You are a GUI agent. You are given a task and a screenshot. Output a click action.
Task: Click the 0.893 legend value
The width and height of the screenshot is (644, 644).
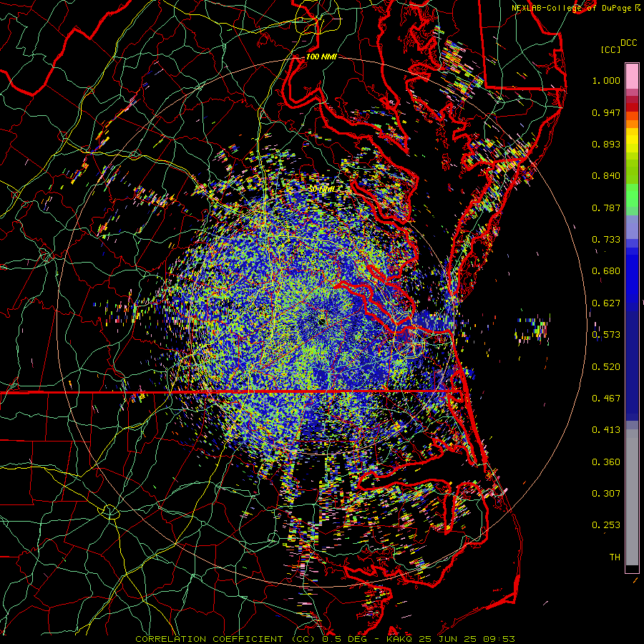(x=606, y=144)
